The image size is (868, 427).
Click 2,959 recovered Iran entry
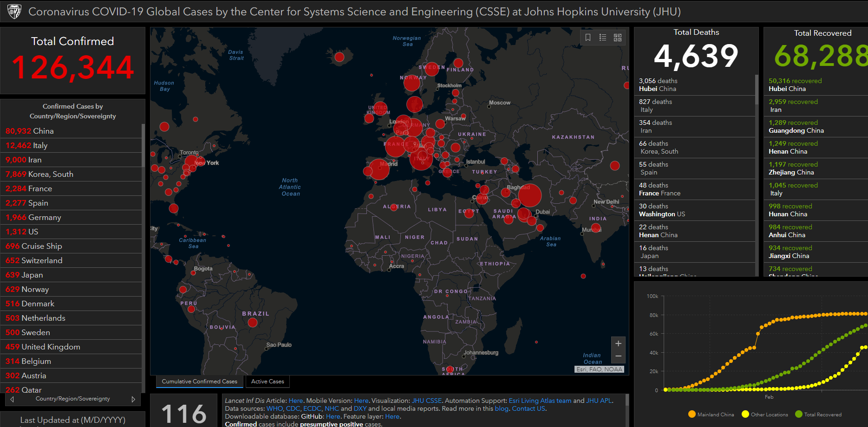[816, 106]
